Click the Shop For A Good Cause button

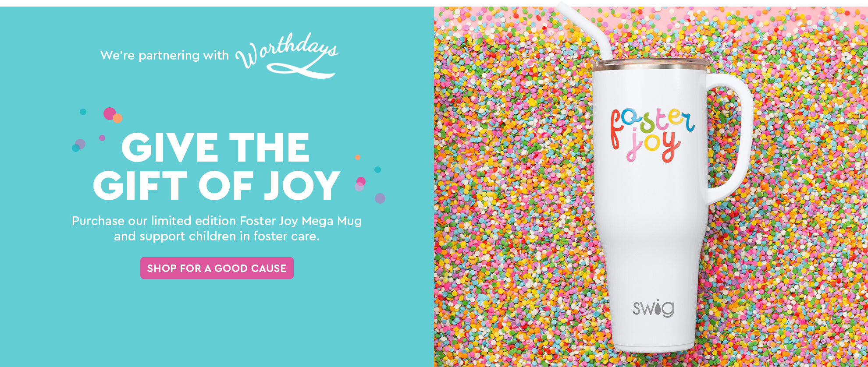[217, 268]
